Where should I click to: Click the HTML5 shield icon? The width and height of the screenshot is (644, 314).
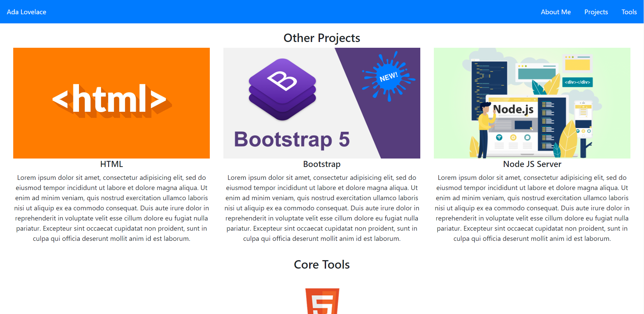point(322,301)
